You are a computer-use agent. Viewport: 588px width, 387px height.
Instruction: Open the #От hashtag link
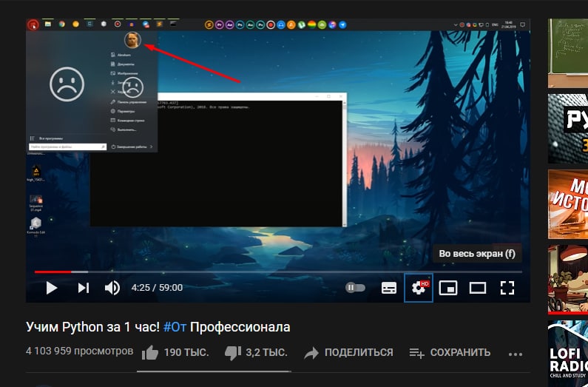[175, 327]
